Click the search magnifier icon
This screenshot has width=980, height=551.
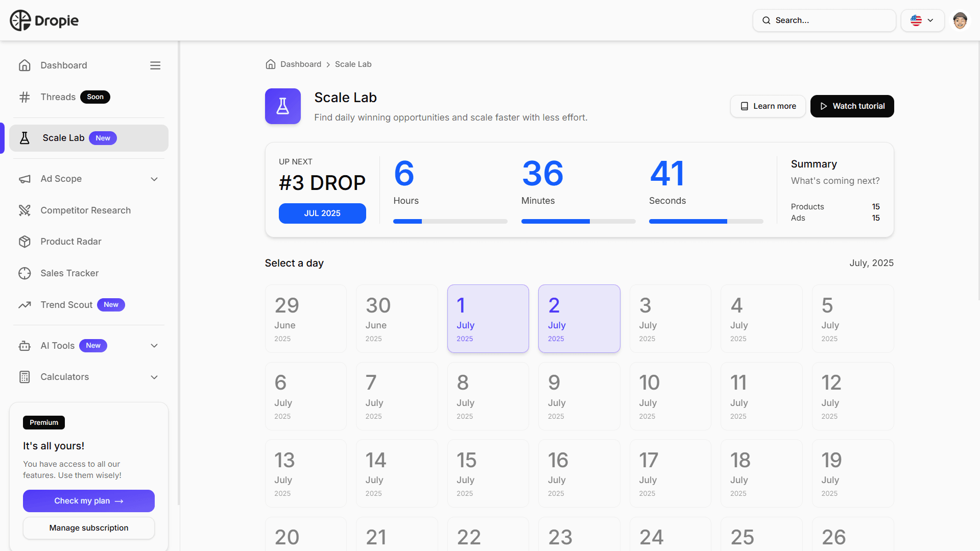click(766, 20)
